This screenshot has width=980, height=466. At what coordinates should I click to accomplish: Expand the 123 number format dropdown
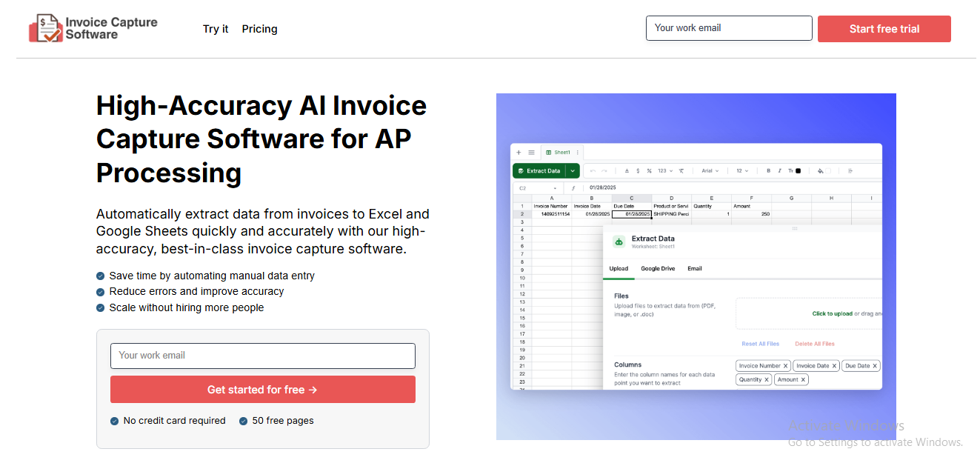click(665, 171)
